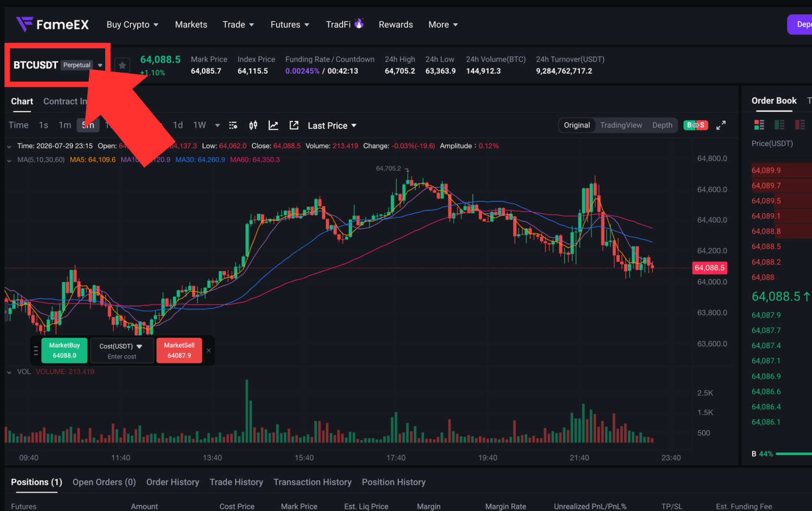This screenshot has width=812, height=511.
Task: Click MarketSell 64087.9 button
Action: point(179,351)
